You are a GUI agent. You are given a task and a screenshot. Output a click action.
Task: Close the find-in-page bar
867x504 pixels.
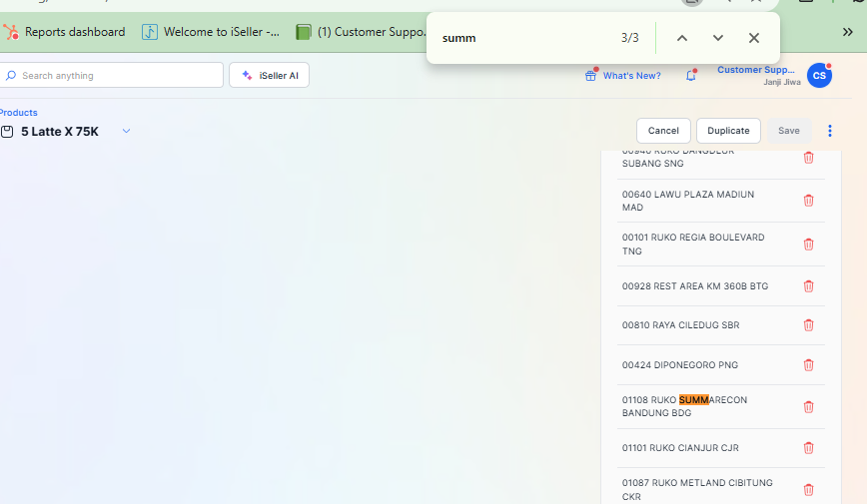coord(754,38)
